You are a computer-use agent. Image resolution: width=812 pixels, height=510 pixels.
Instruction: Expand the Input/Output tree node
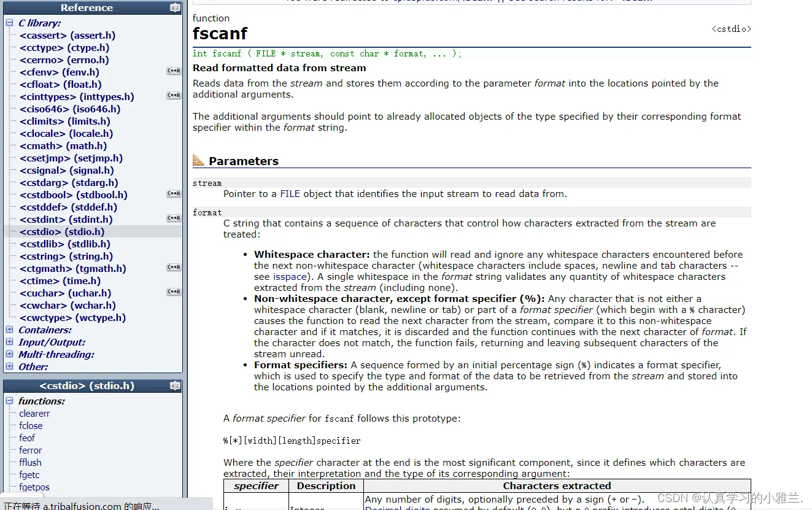[9, 342]
